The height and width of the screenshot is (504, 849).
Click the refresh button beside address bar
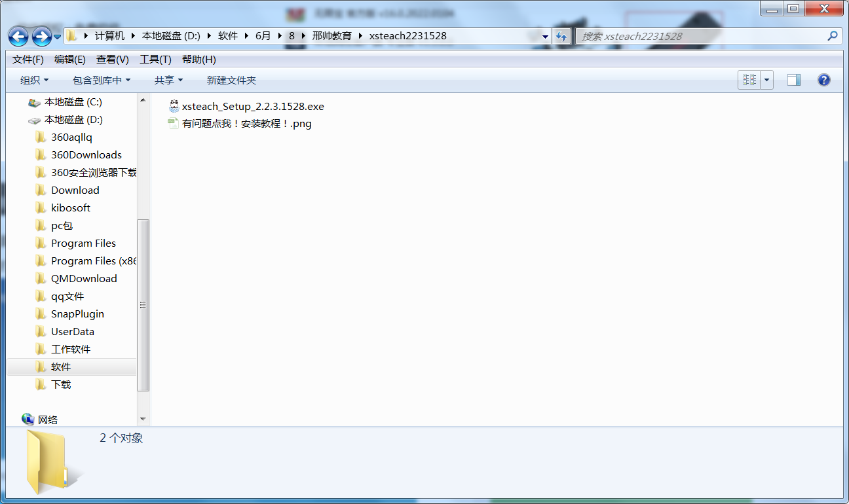tap(561, 37)
